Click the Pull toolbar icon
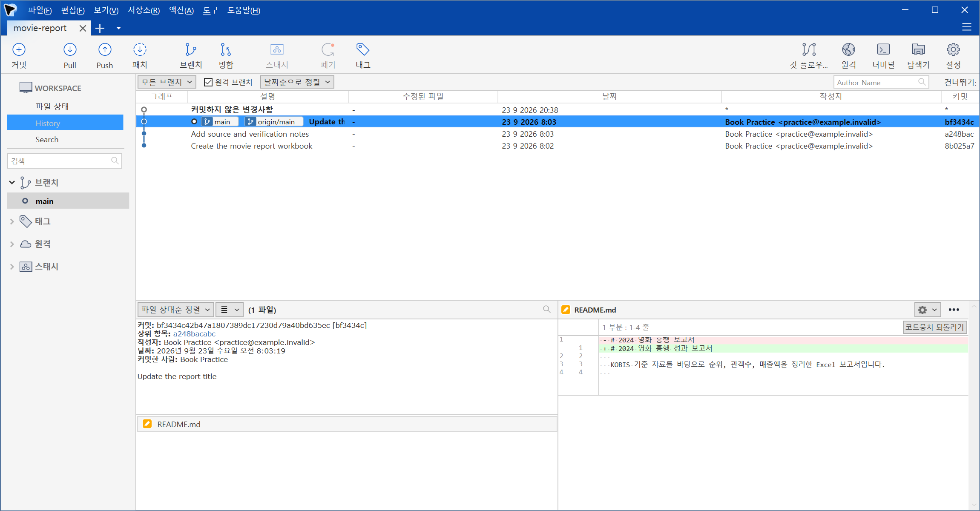 tap(70, 50)
